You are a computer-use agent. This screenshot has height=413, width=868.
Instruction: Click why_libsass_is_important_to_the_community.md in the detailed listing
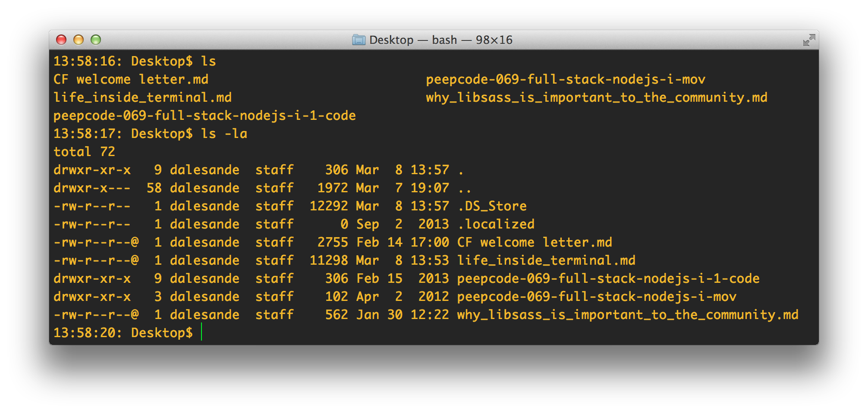627,315
